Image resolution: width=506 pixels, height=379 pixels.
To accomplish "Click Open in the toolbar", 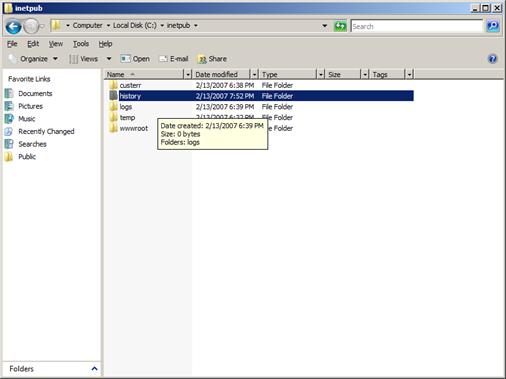I will [135, 59].
